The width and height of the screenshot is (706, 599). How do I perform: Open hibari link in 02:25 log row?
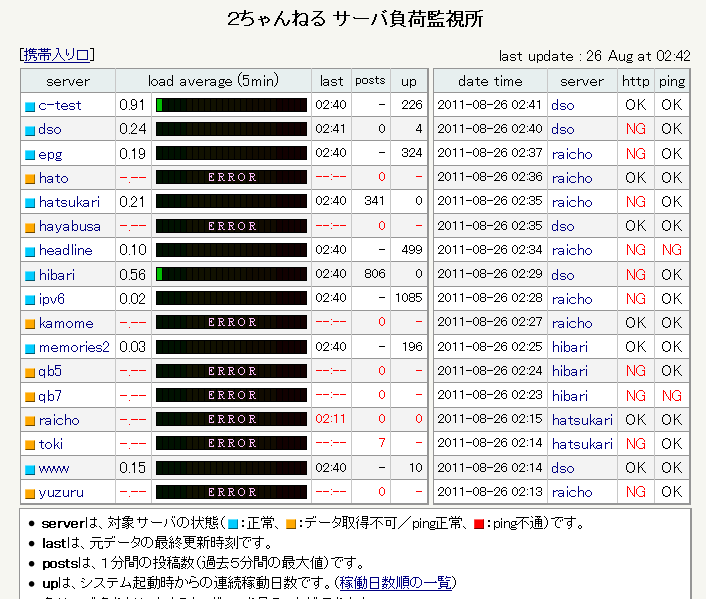click(570, 347)
